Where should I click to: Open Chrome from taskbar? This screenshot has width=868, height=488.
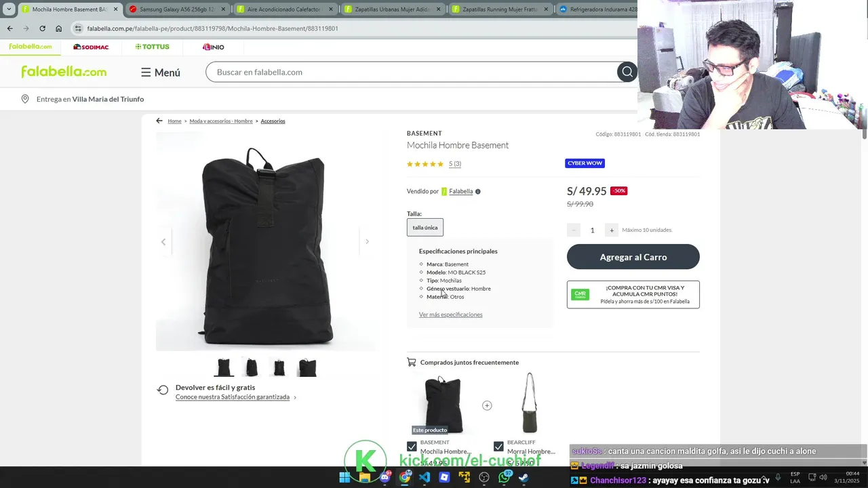click(x=405, y=477)
